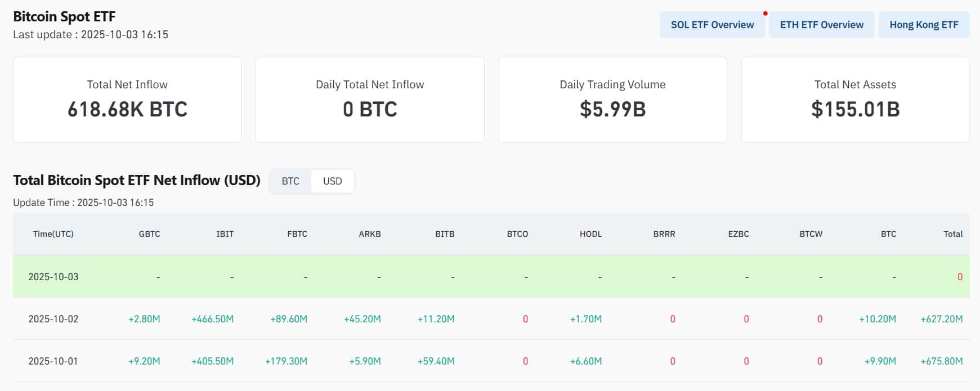
Task: Click the +10.20M BTC value
Action: 878,319
